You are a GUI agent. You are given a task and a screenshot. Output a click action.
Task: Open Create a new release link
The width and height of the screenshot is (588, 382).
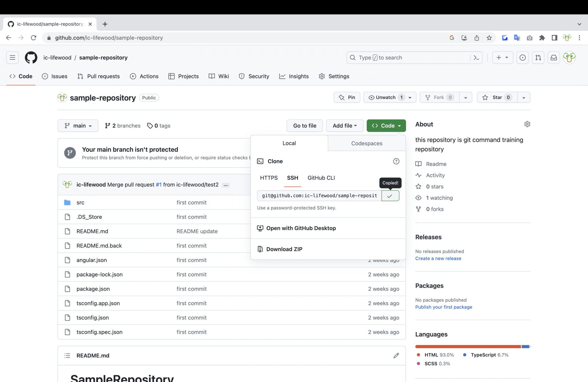tap(438, 258)
